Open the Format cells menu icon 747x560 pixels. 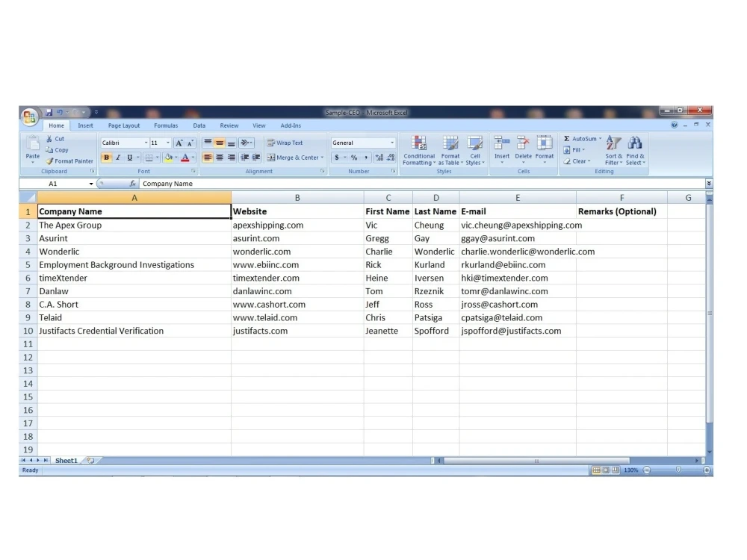tap(545, 143)
